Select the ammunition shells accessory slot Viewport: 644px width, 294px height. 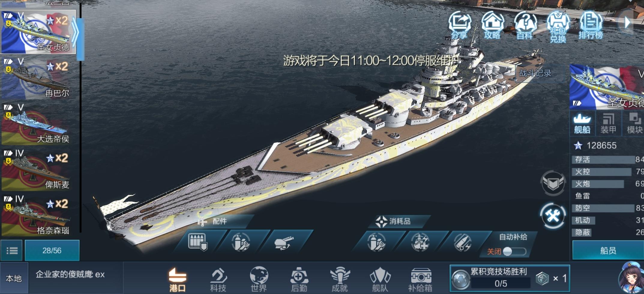(x=198, y=242)
